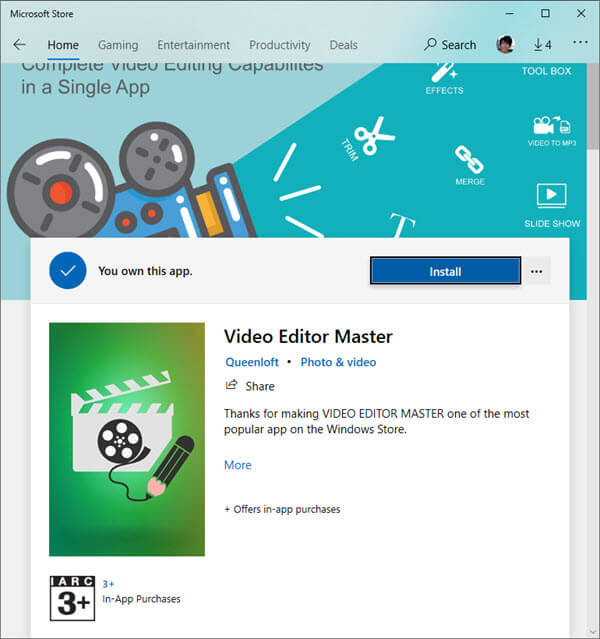This screenshot has height=639, width=600.
Task: Click the share arrow icon
Action: pos(231,385)
